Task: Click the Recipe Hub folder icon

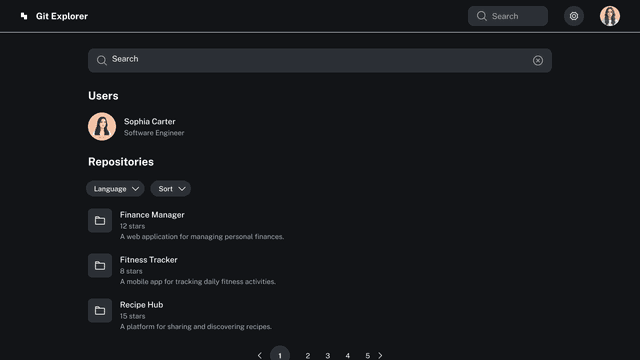Action: [x=100, y=310]
